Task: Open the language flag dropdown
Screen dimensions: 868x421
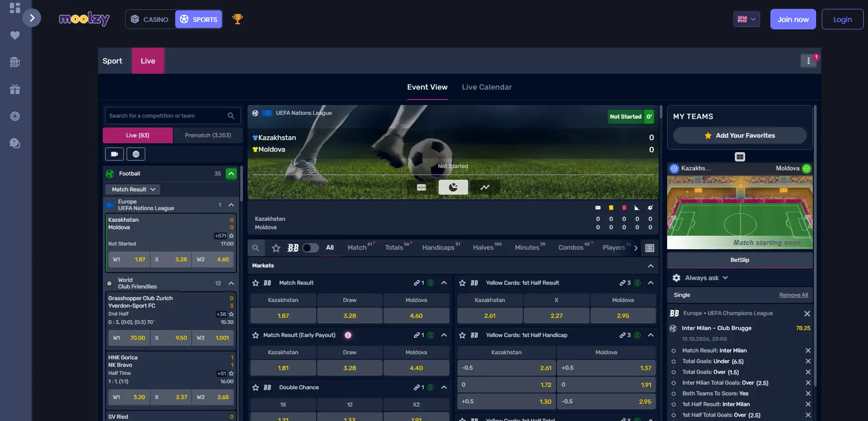Action: (747, 19)
